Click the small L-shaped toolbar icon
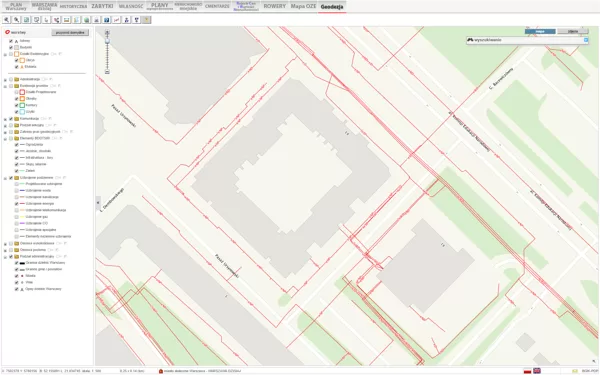Viewport: 600px width, 375px height. 46,20
